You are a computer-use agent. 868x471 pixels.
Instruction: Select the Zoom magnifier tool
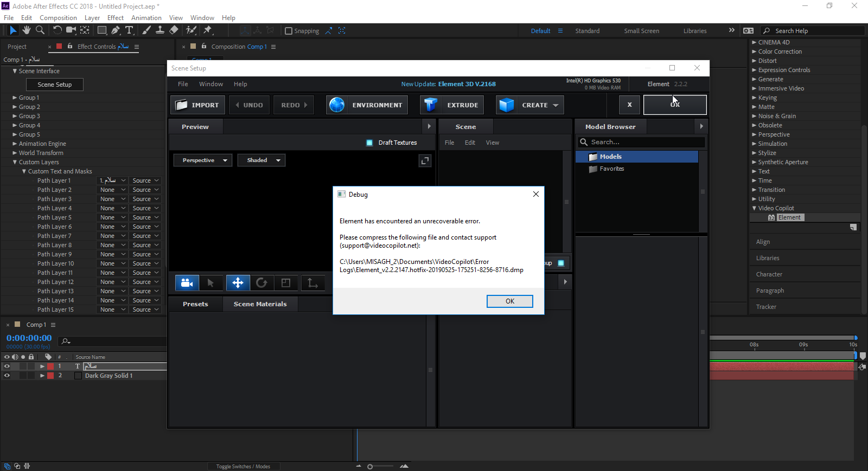click(40, 30)
